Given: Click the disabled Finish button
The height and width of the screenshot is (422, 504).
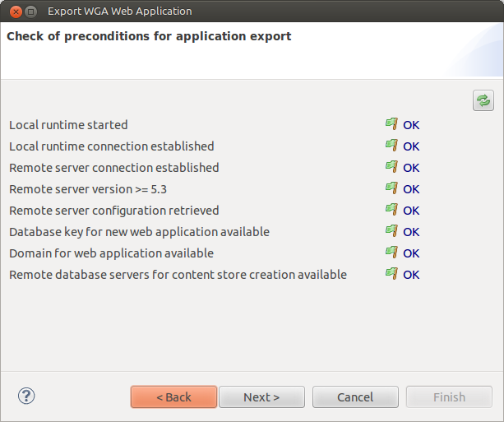Looking at the screenshot, I should click(449, 397).
